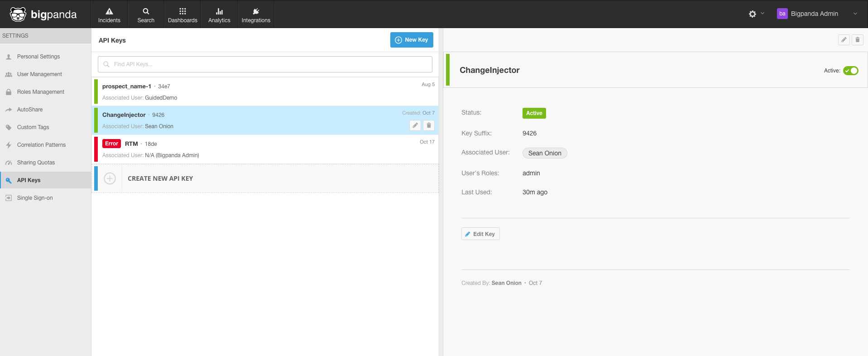Screen dimensions: 868x356
Task: Click the API Keys key icon in sidebar
Action: point(9,180)
